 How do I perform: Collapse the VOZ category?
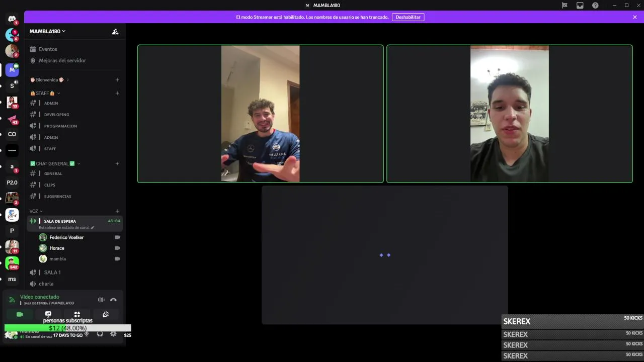click(36, 211)
